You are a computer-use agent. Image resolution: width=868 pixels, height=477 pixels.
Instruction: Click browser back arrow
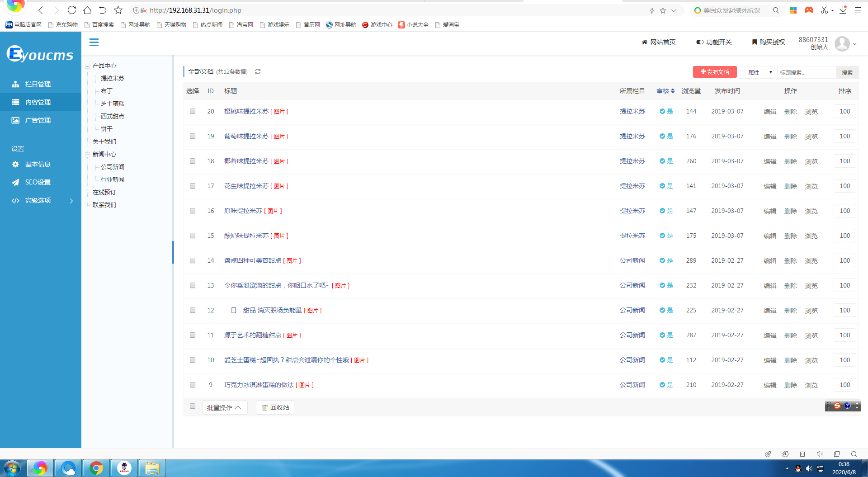41,10
